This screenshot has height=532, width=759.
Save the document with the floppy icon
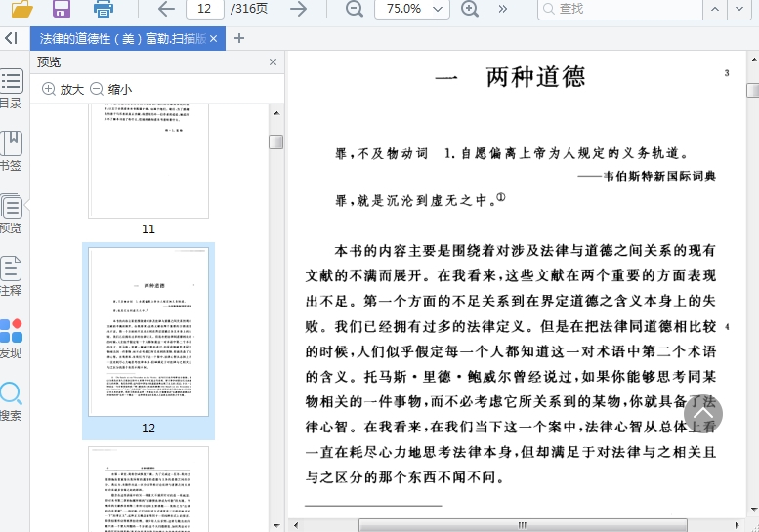point(62,9)
